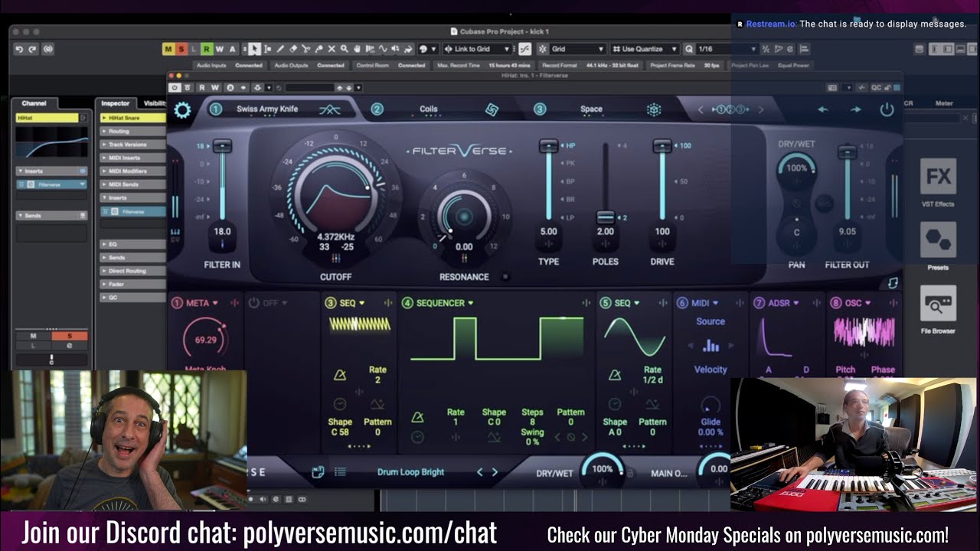Open modulator 6 MIDI type dropdown
The width and height of the screenshot is (980, 551).
point(704,303)
